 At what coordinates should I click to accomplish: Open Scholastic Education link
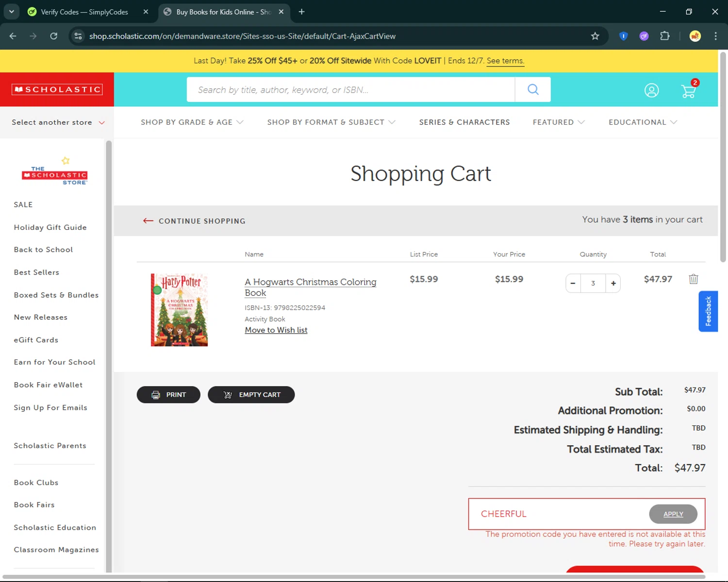click(x=55, y=528)
